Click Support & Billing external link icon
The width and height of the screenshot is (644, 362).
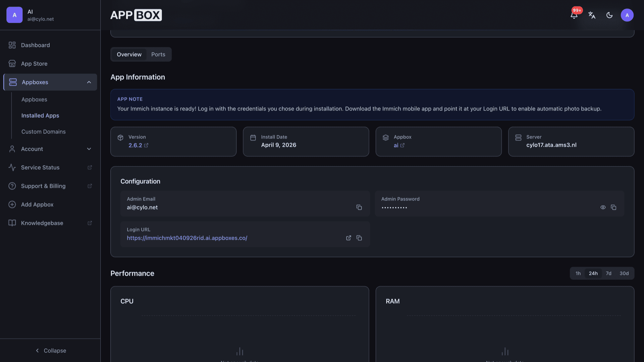tap(90, 186)
